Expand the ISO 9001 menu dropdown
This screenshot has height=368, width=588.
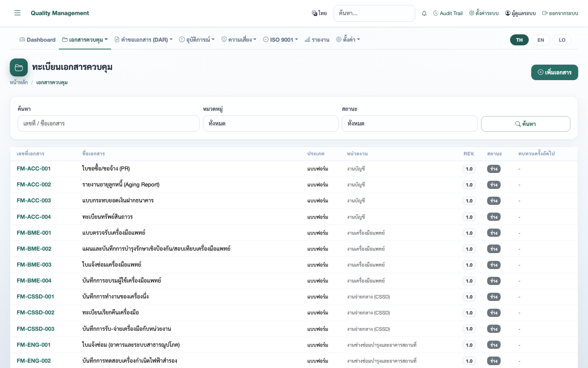click(281, 40)
